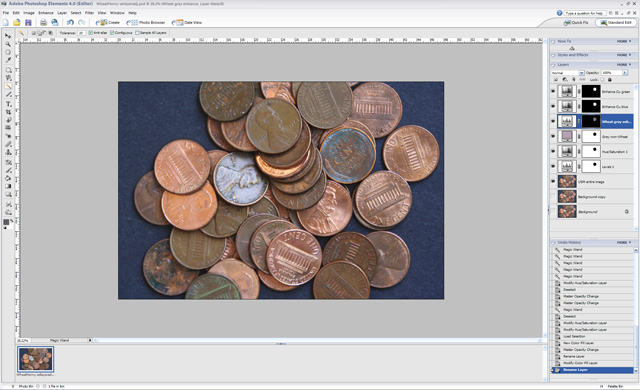Screen dimensions: 640x390
Task: Toggle the Anti-alias checkbox
Action: [91, 33]
